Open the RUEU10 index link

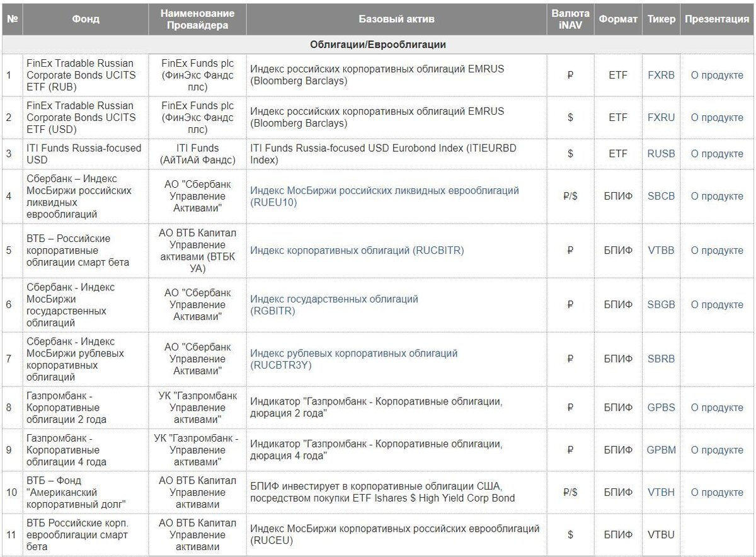[x=384, y=196]
